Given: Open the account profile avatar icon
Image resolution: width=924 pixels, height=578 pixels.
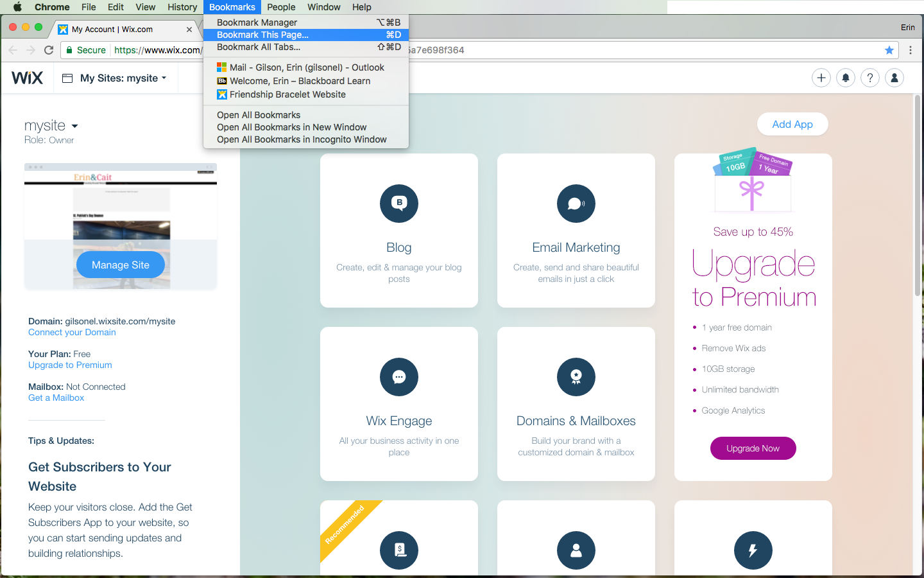Looking at the screenshot, I should pyautogui.click(x=894, y=77).
